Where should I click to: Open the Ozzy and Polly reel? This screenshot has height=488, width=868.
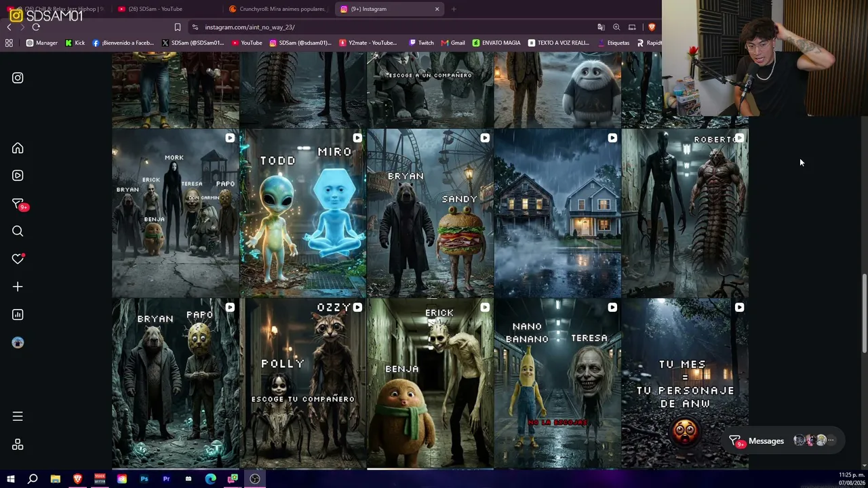point(302,383)
